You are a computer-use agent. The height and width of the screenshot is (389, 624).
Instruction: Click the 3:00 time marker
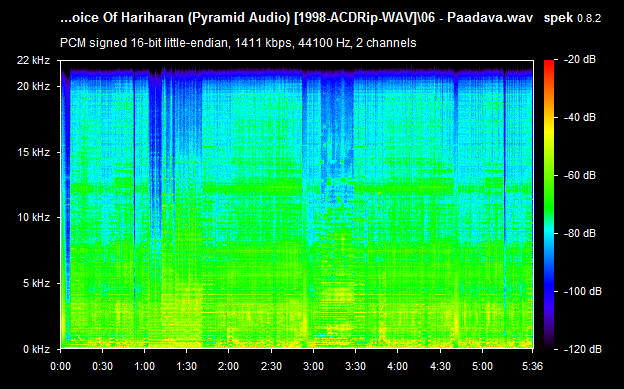(x=313, y=366)
